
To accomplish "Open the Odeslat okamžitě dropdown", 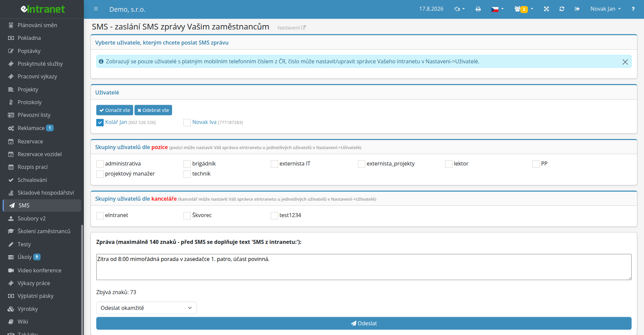I will (x=146, y=308).
